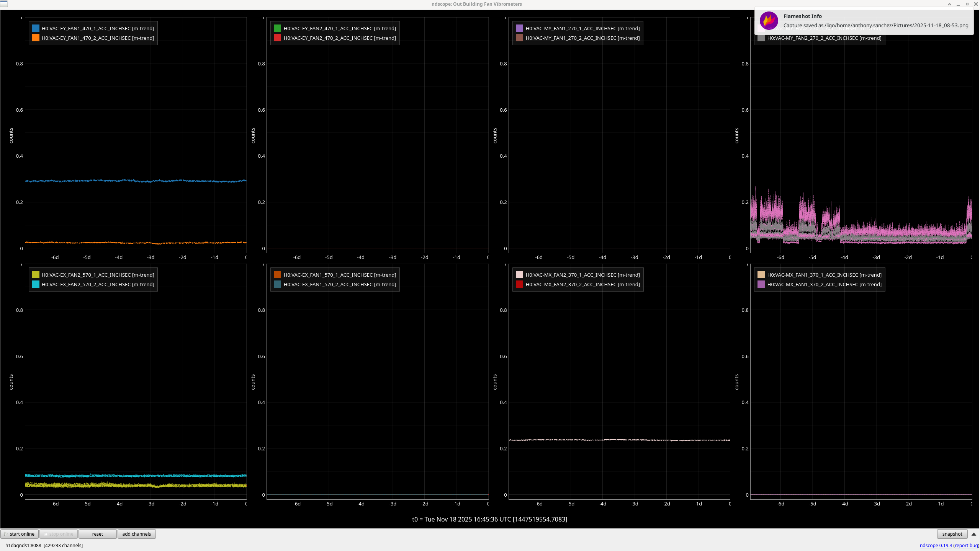Open the report bug link
The width and height of the screenshot is (980, 551).
[x=965, y=545]
